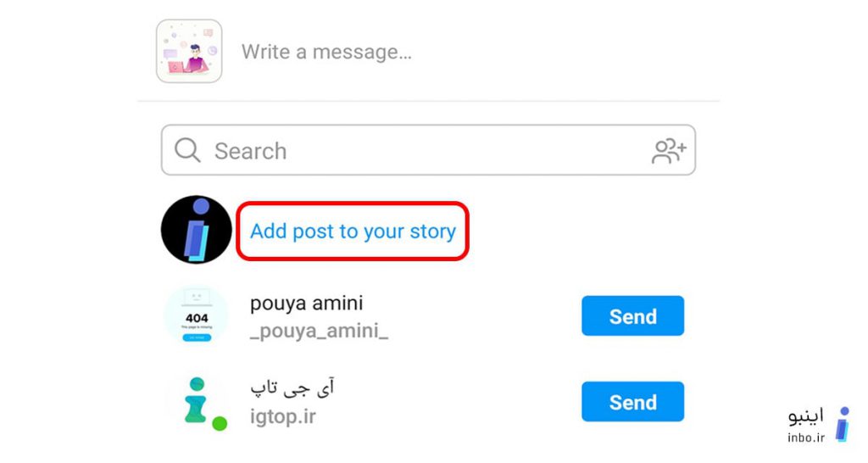Click the igtop.ir green logo avatar

196,400
